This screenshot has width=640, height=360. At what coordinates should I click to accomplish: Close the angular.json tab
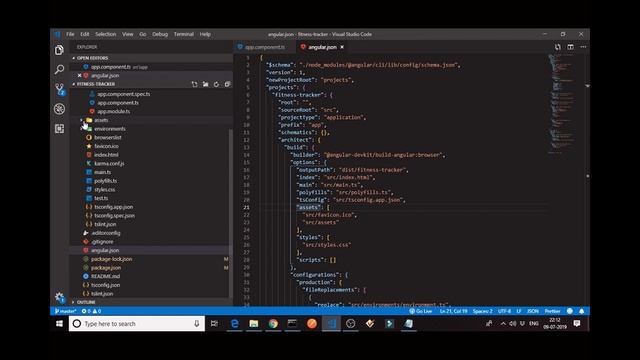tap(342, 47)
